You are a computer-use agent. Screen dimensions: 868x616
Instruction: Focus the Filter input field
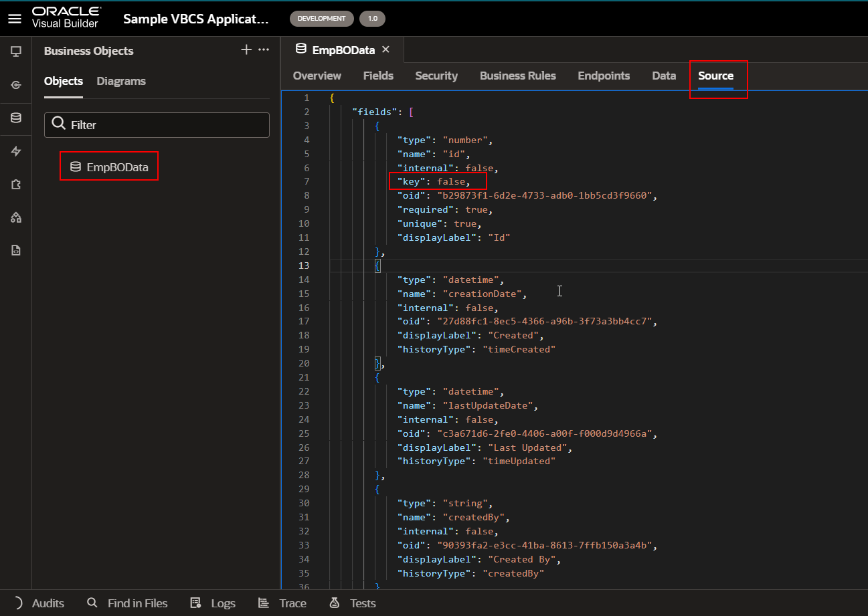click(x=157, y=125)
